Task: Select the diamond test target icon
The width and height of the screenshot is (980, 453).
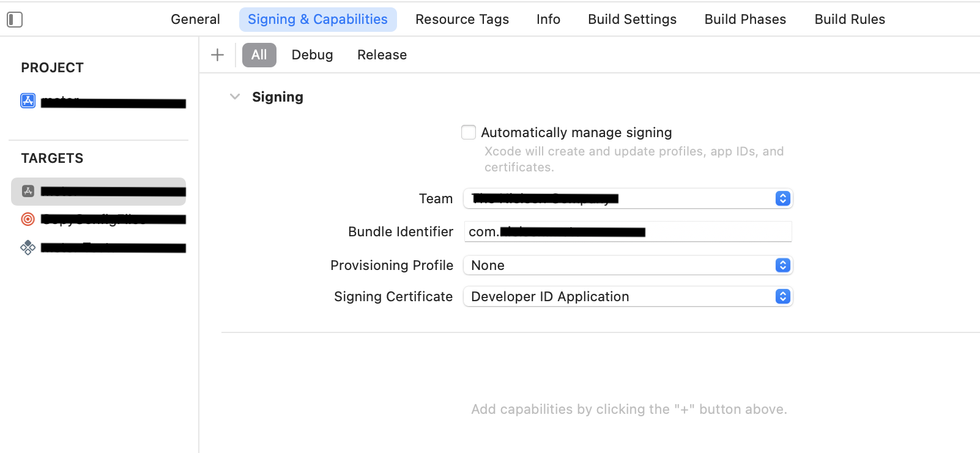Action: pyautogui.click(x=28, y=247)
